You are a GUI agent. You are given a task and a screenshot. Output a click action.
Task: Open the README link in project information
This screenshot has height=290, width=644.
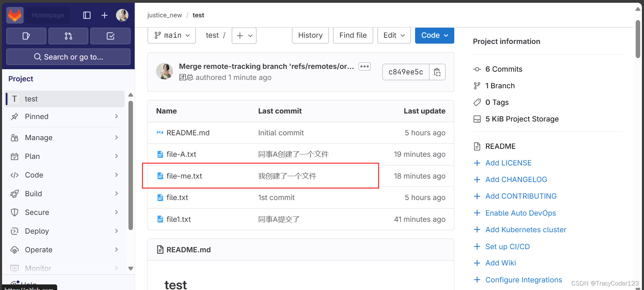point(500,146)
